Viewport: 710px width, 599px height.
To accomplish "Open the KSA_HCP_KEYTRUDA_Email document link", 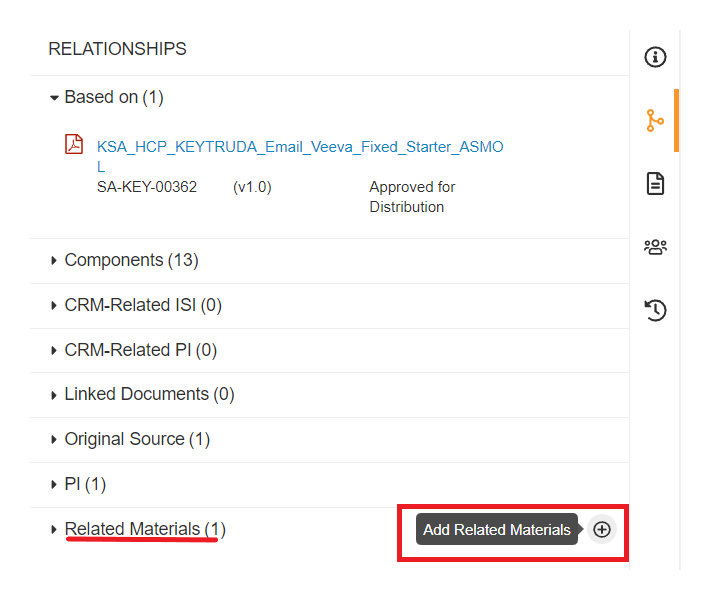I will pyautogui.click(x=300, y=157).
